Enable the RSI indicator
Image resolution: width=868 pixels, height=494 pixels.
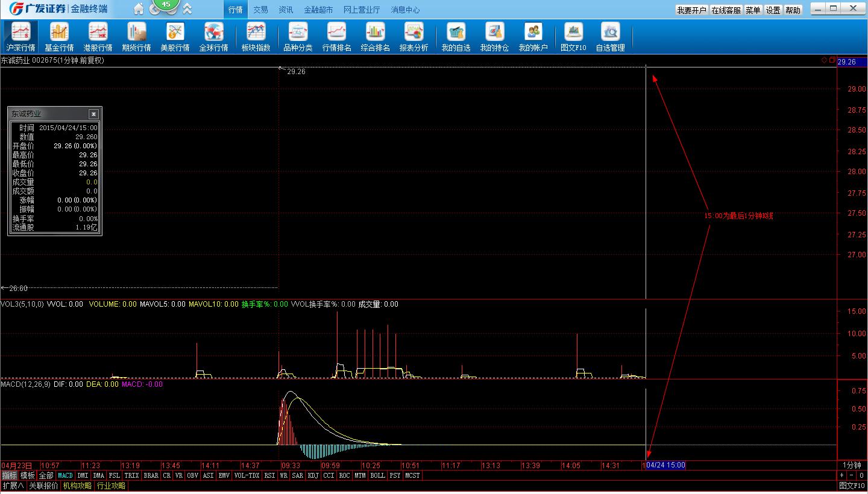pyautogui.click(x=269, y=475)
